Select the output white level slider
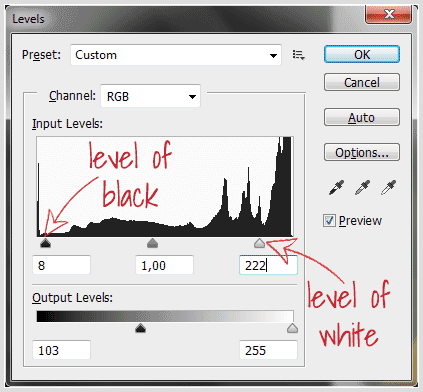The width and height of the screenshot is (423, 392). [292, 328]
